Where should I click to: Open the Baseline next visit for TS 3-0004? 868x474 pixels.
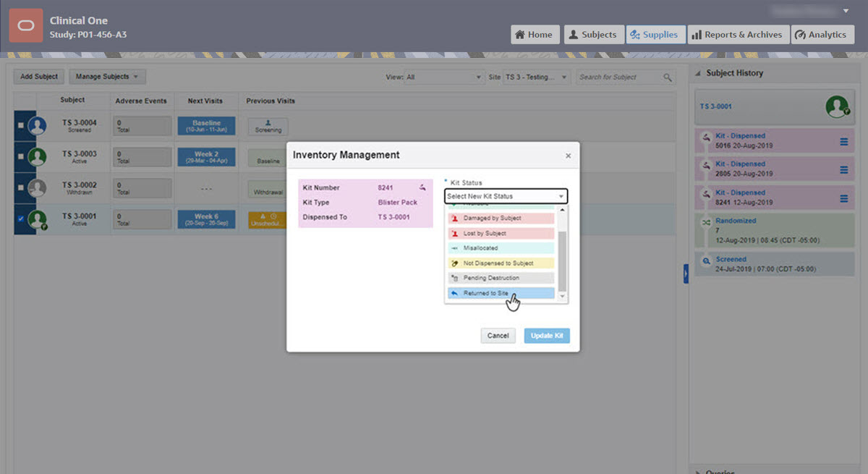(206, 126)
